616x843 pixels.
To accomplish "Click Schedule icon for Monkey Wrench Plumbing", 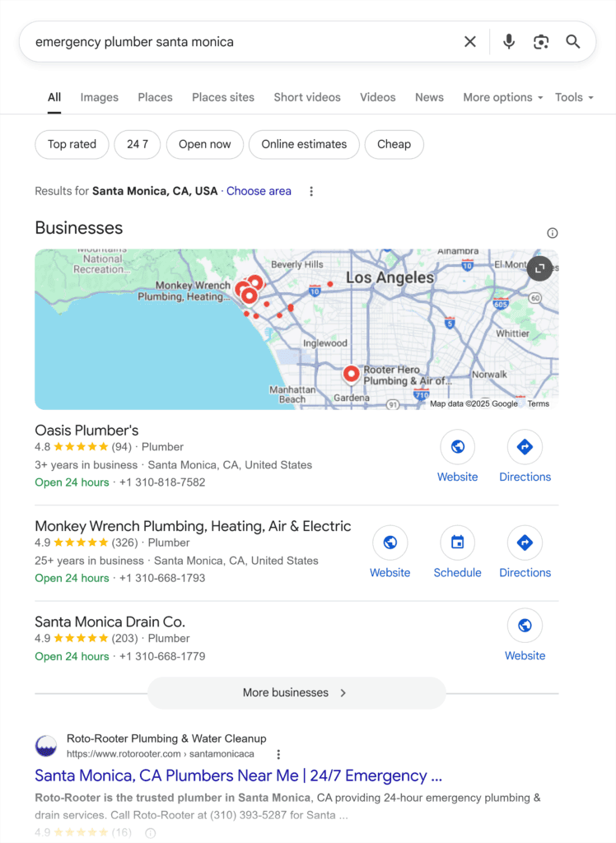I will click(457, 543).
